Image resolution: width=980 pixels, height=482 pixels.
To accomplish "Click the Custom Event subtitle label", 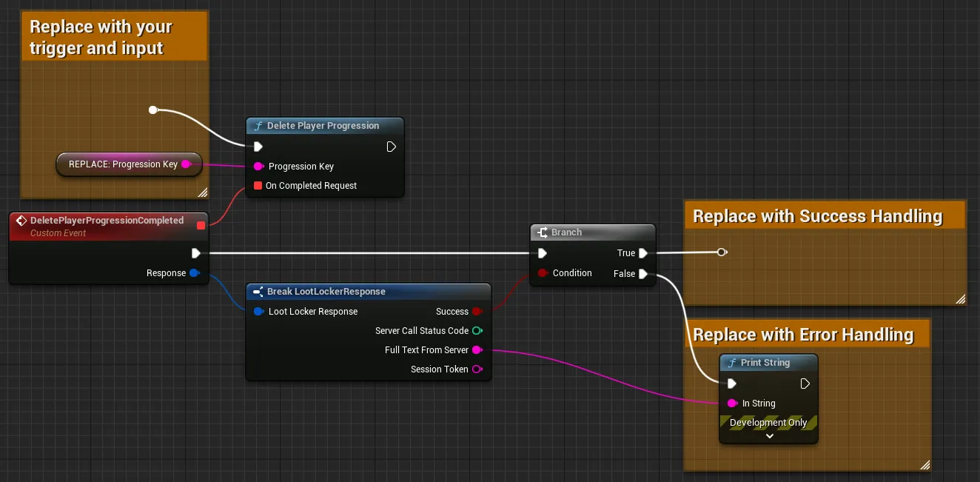I will point(58,233).
